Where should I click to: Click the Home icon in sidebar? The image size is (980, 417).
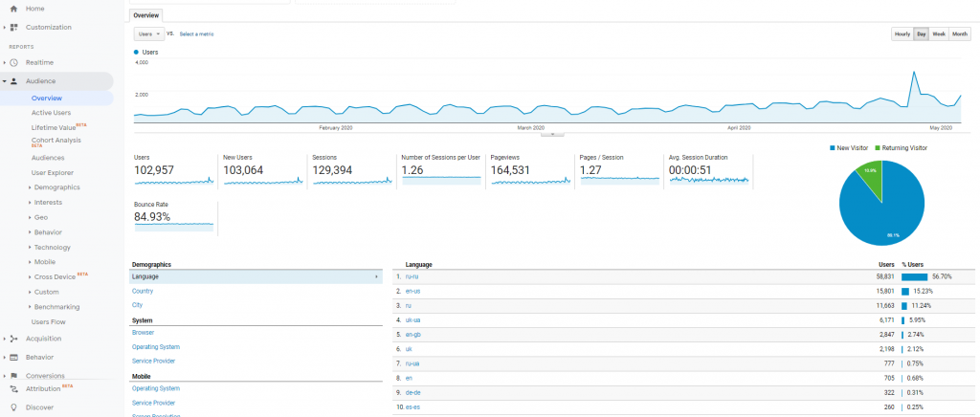(13, 9)
